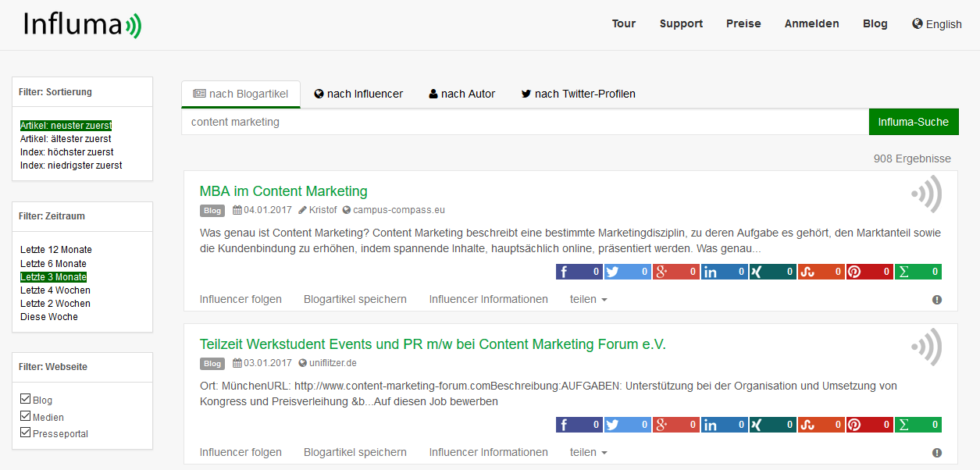Filter period to Letzte 6 Monate

[x=54, y=264]
